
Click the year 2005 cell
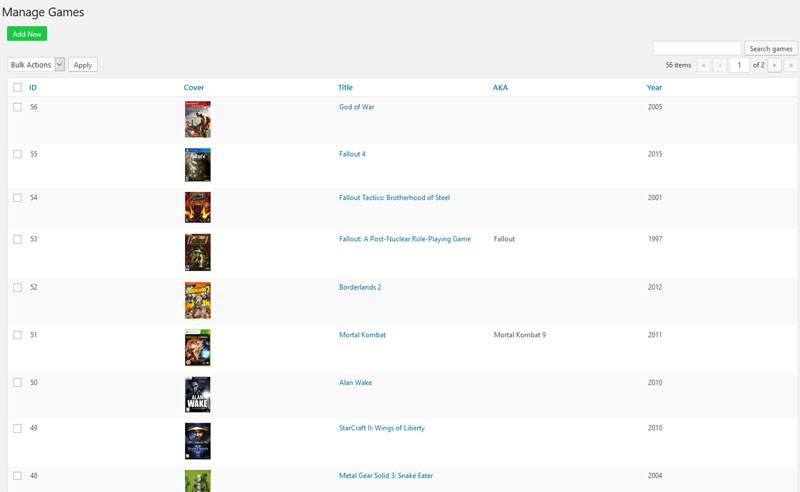point(655,107)
